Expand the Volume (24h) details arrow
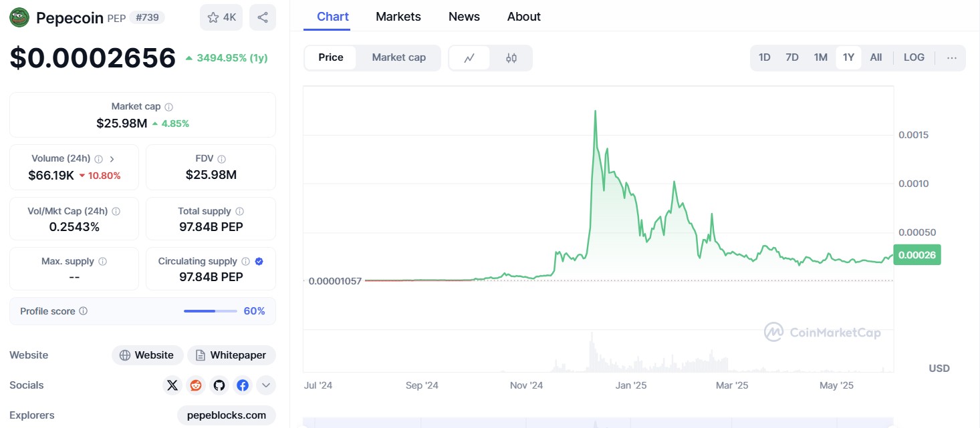 click(111, 158)
